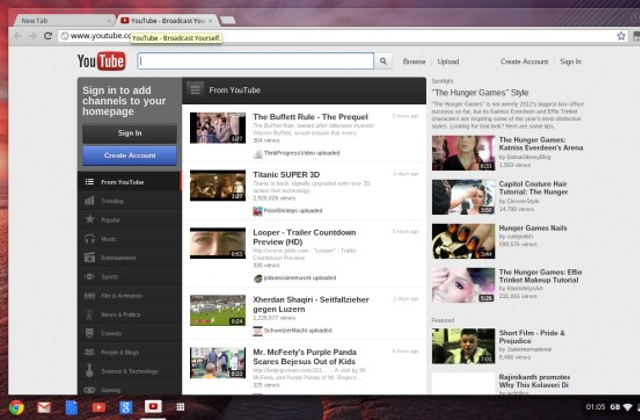Switch to the New Tab tab
This screenshot has width=640, height=420.
click(61, 20)
